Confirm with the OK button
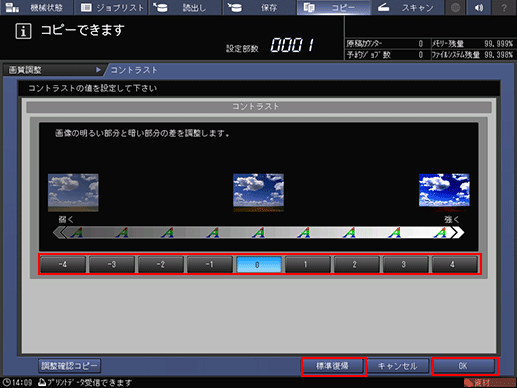 pos(464,366)
